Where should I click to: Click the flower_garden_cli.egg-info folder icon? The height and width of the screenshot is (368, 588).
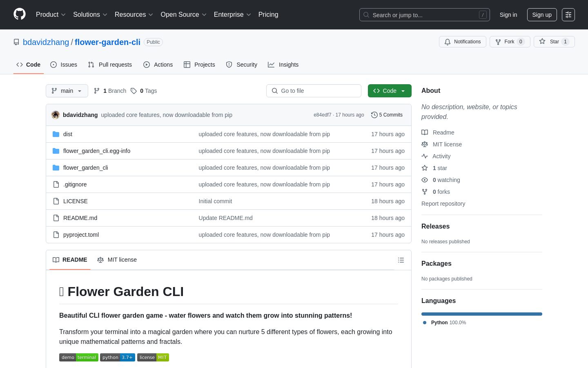coord(56,151)
